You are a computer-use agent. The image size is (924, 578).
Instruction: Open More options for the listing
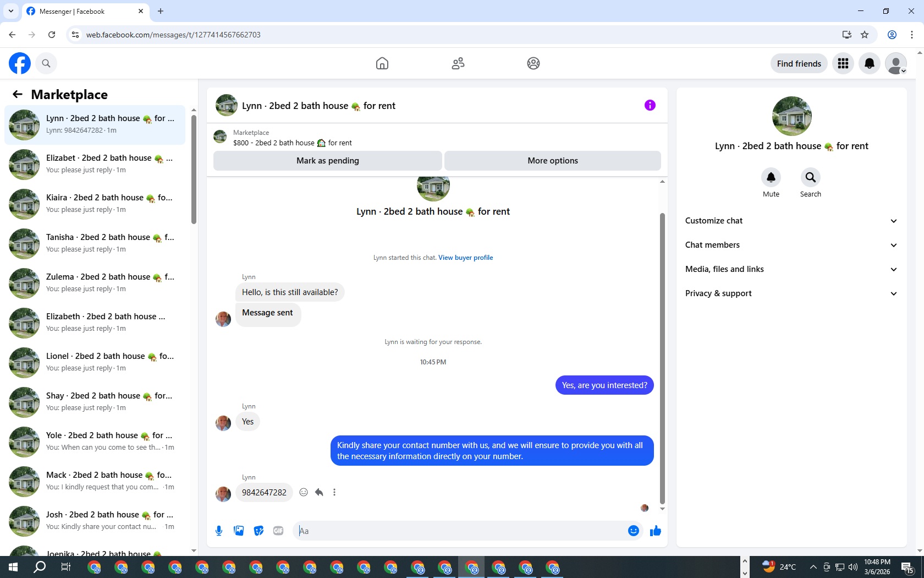tap(553, 161)
